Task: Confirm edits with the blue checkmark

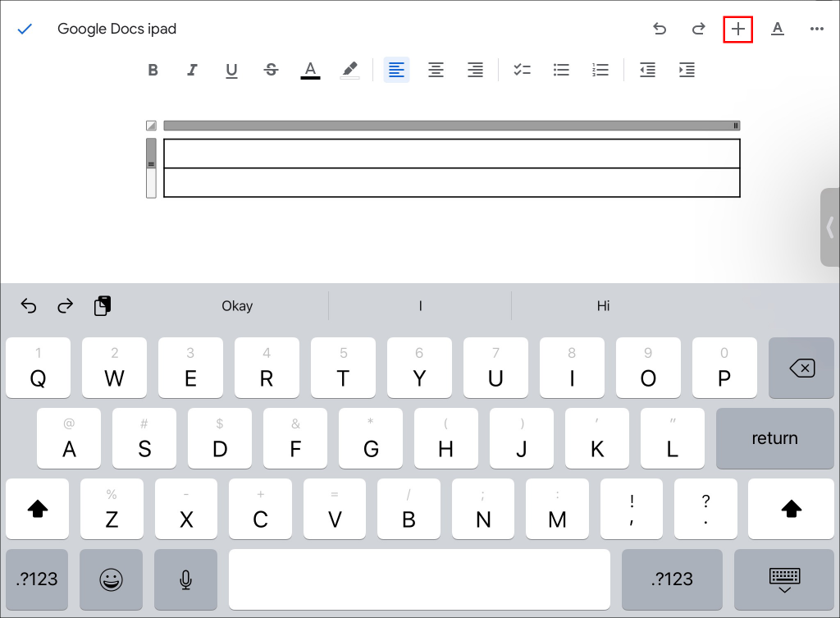Action: (x=25, y=29)
